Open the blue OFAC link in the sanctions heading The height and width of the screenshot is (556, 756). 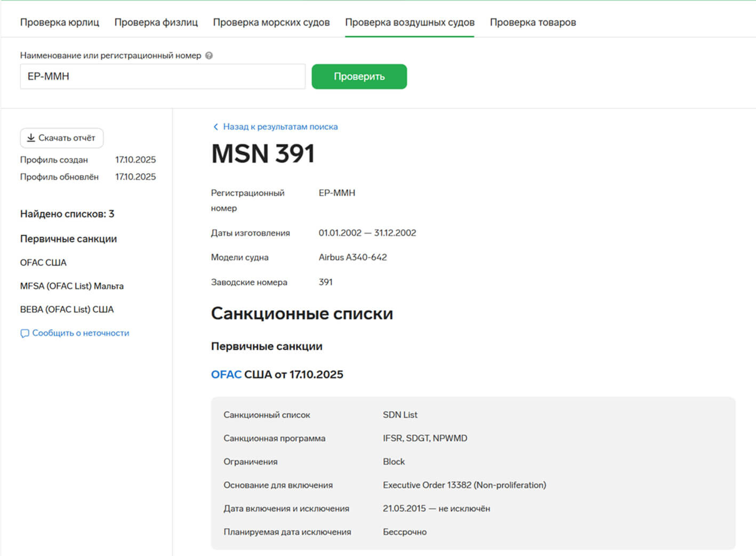pyautogui.click(x=226, y=375)
